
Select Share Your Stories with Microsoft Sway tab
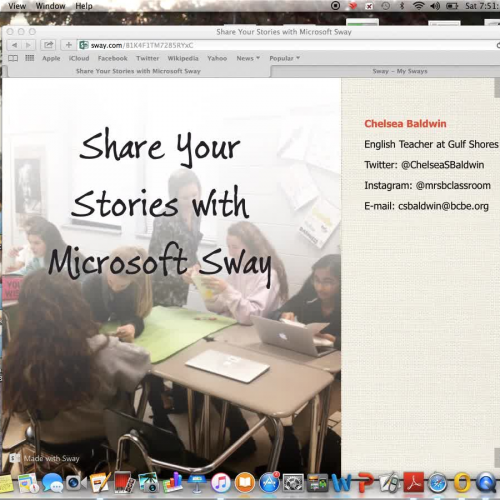tap(138, 71)
